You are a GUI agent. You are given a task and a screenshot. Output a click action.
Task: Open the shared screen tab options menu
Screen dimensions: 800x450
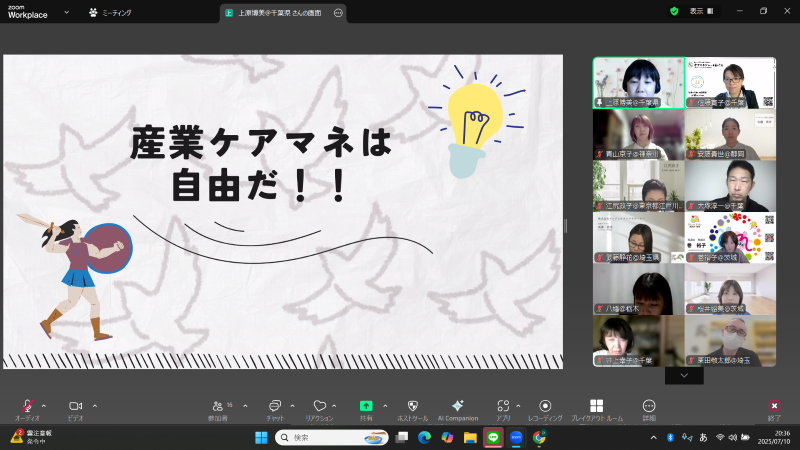(x=338, y=13)
